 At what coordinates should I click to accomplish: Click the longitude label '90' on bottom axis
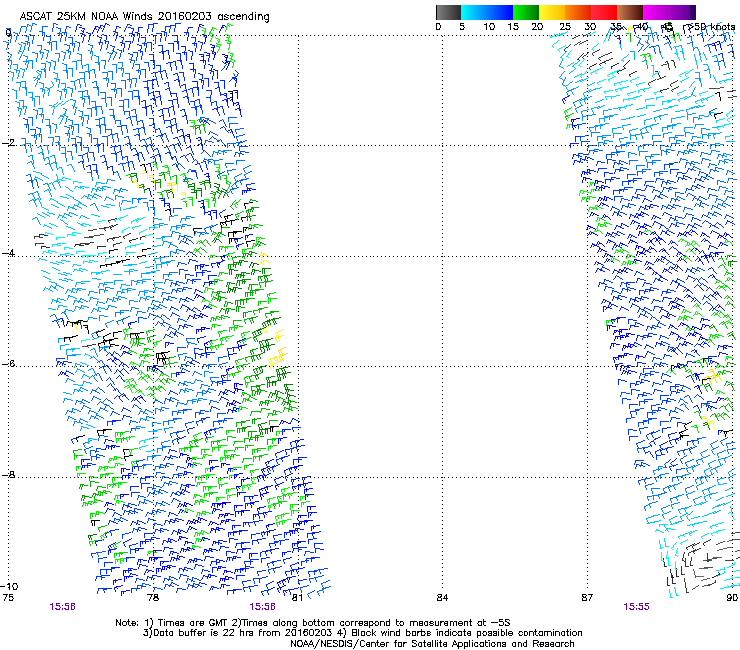point(732,598)
